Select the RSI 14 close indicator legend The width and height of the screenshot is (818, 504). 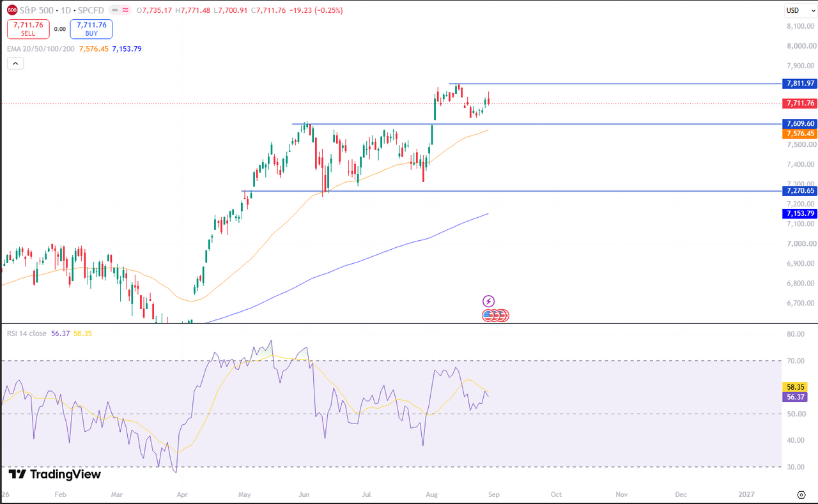(x=27, y=333)
